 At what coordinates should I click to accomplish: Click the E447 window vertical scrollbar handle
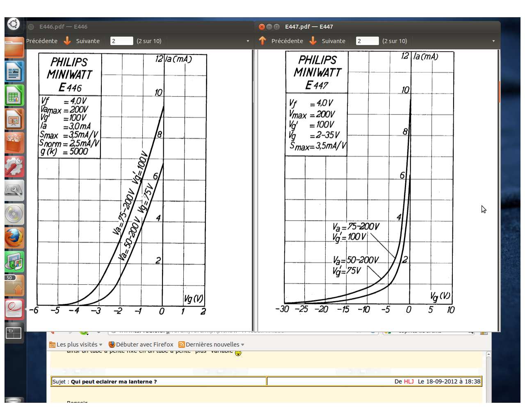coord(499,92)
